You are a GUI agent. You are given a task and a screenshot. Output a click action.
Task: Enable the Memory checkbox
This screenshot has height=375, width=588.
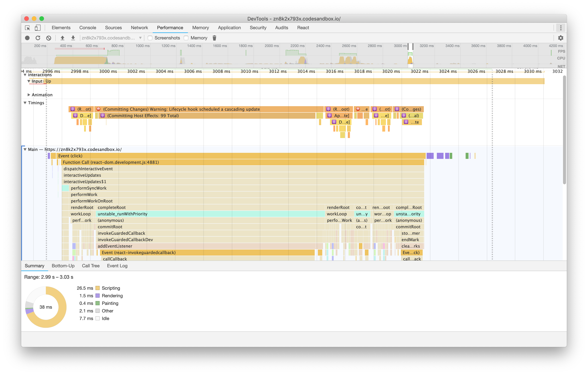point(186,38)
